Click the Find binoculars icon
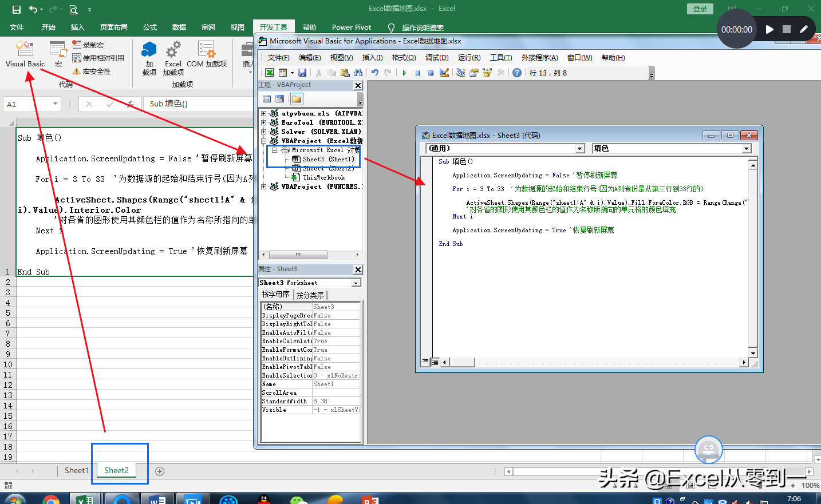This screenshot has height=504, width=821. pos(358,73)
